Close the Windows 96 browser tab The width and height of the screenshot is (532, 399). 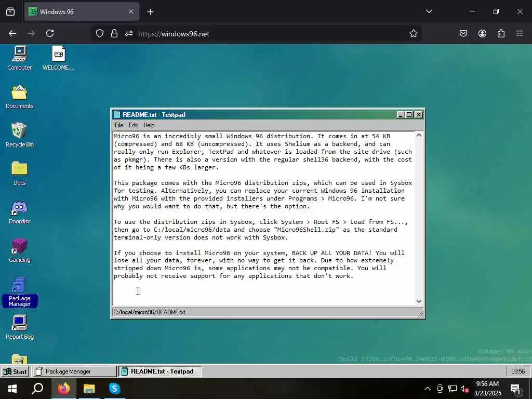tap(131, 12)
